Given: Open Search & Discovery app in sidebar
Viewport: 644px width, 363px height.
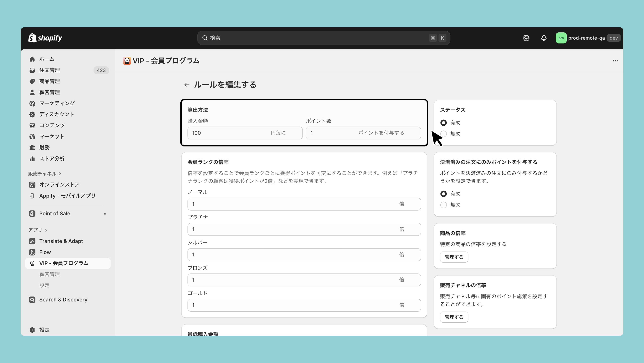Looking at the screenshot, I should [63, 299].
